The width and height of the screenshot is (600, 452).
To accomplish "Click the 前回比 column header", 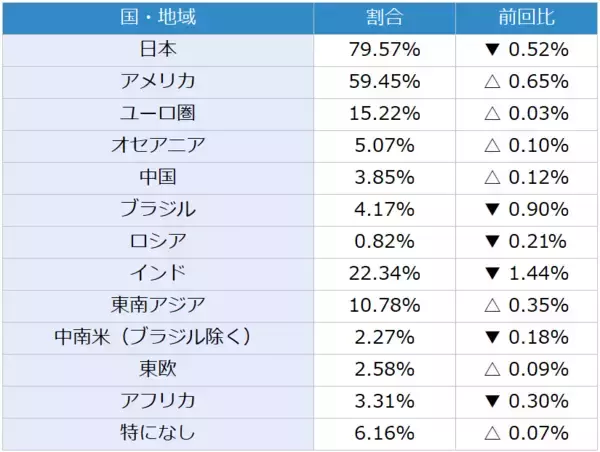I will click(x=526, y=18).
